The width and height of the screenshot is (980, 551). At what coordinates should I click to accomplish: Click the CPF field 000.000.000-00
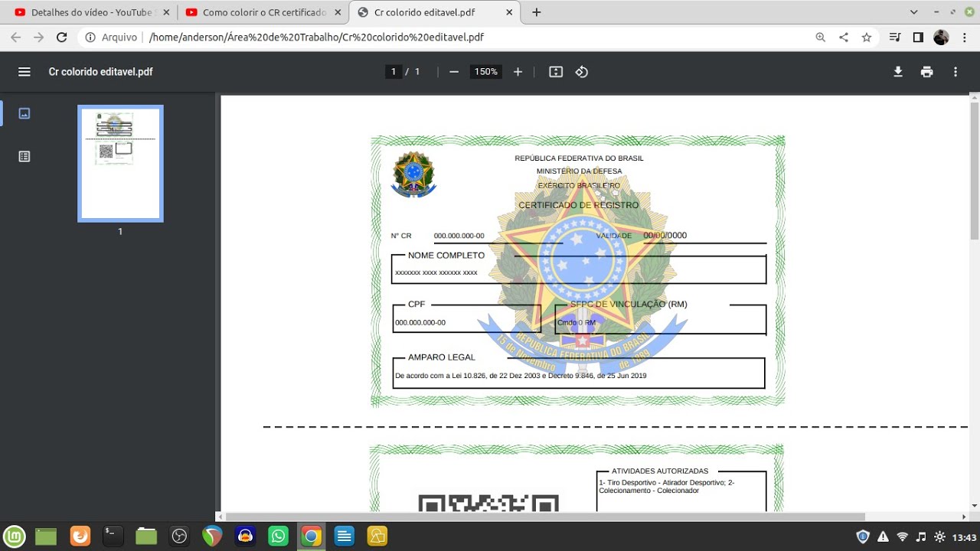click(467, 320)
